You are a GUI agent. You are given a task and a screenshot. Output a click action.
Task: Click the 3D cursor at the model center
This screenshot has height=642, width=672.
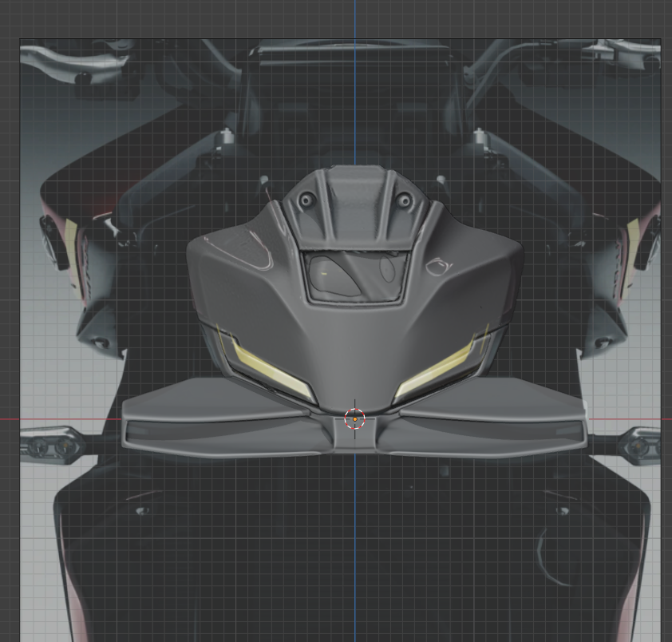pyautogui.click(x=354, y=418)
